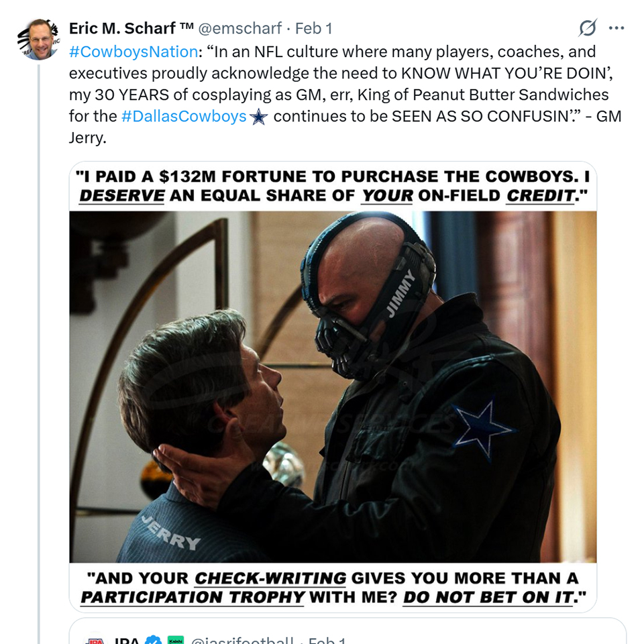Click the Cowboys star emoji after the hashtag

click(258, 117)
